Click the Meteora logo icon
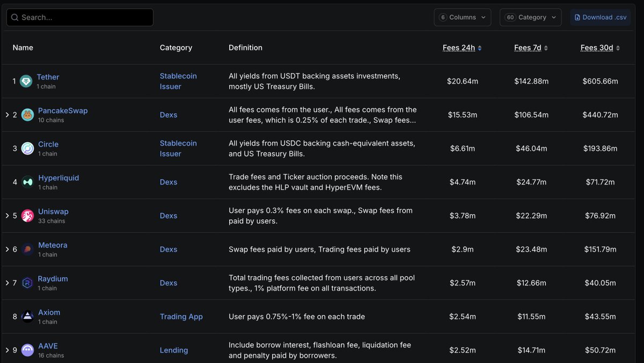The height and width of the screenshot is (363, 644). pyautogui.click(x=27, y=249)
